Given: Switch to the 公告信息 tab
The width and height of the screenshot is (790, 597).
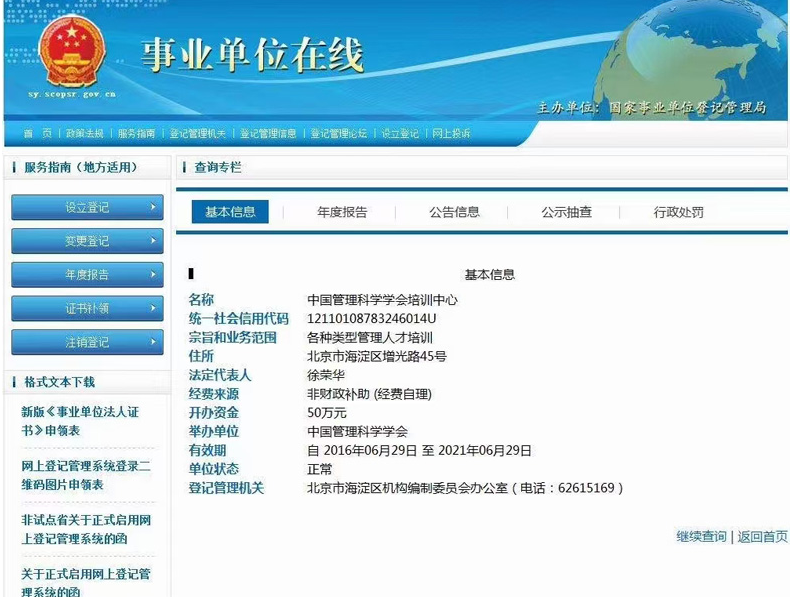Looking at the screenshot, I should [454, 212].
